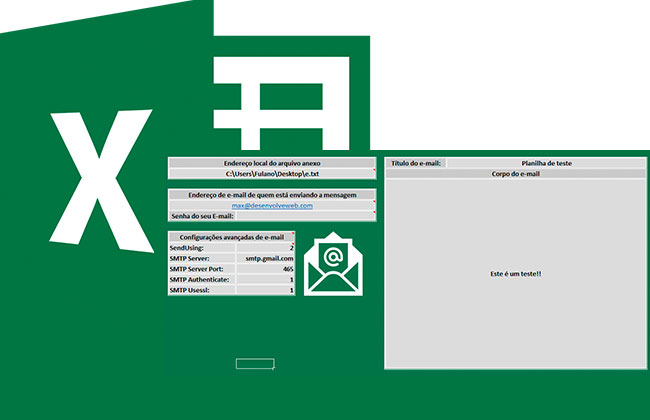Click the selected empty cell outlined below the settings
The width and height of the screenshot is (650, 420).
point(255,364)
